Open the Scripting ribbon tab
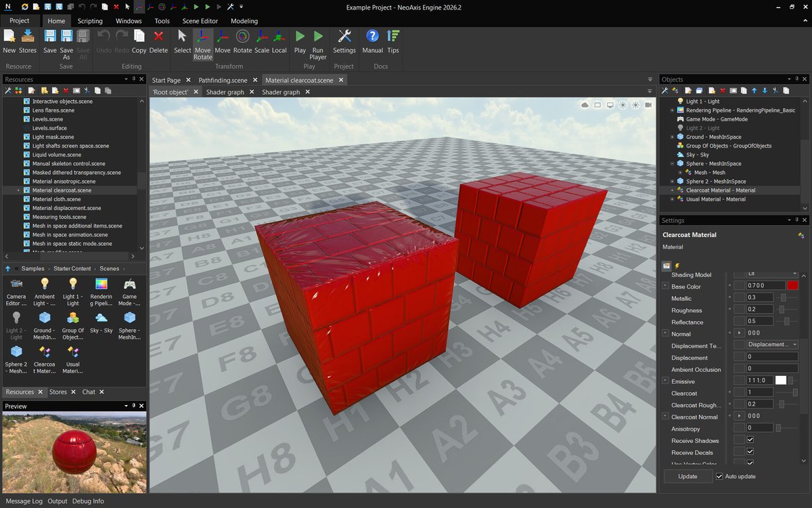Image resolution: width=812 pixels, height=508 pixels. pos(90,21)
